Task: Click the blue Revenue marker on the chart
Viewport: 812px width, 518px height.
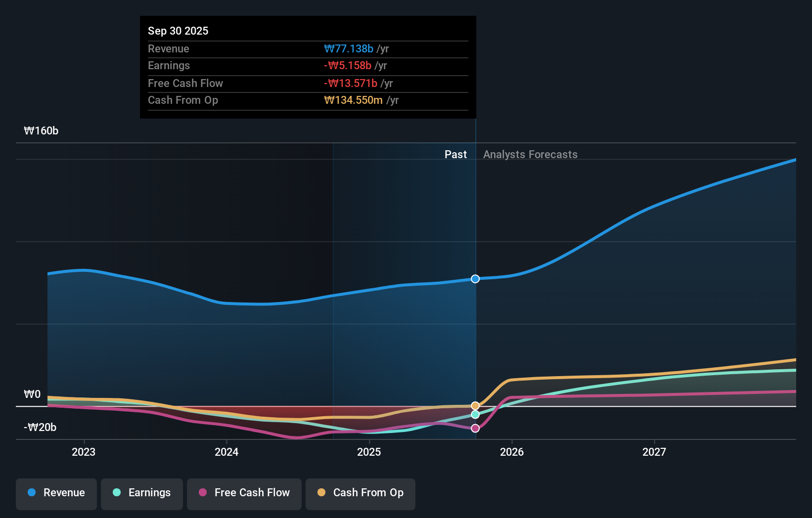Action: click(475, 279)
